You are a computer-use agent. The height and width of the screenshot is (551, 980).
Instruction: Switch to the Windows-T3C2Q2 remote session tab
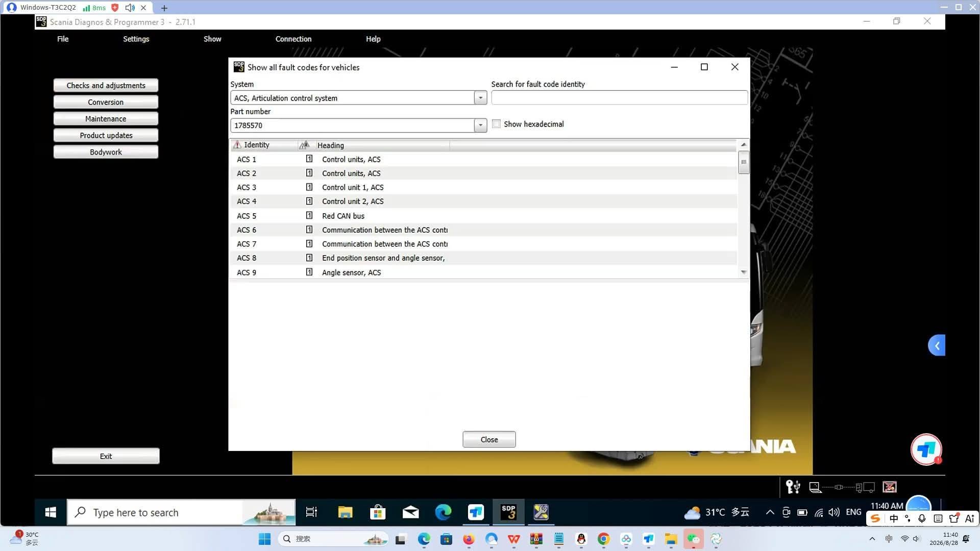(48, 8)
